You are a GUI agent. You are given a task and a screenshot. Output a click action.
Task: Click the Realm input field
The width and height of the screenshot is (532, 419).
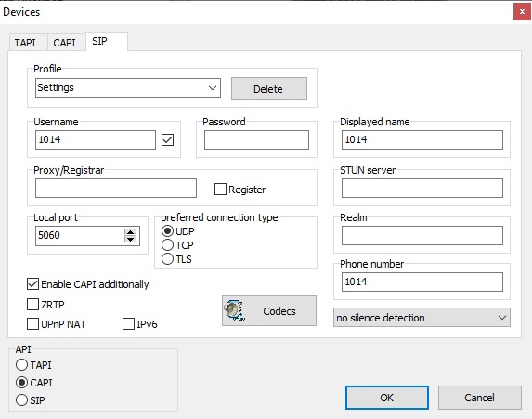[422, 236]
